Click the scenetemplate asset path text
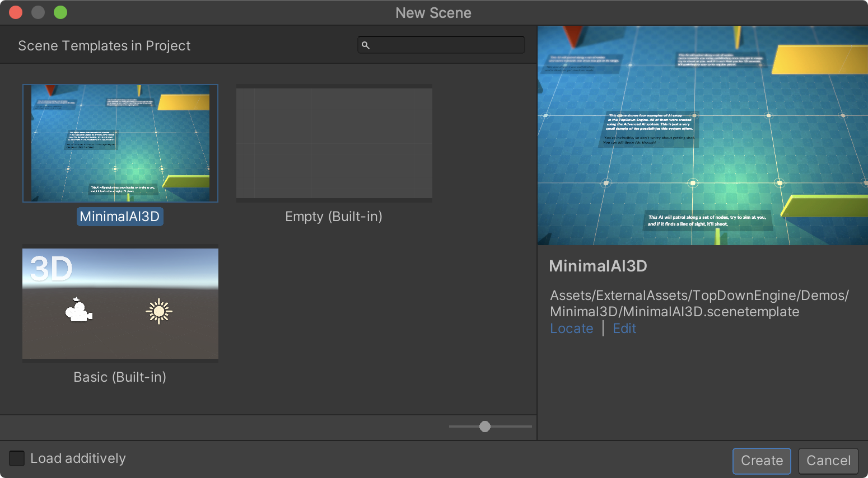This screenshot has width=868, height=478. 699,303
